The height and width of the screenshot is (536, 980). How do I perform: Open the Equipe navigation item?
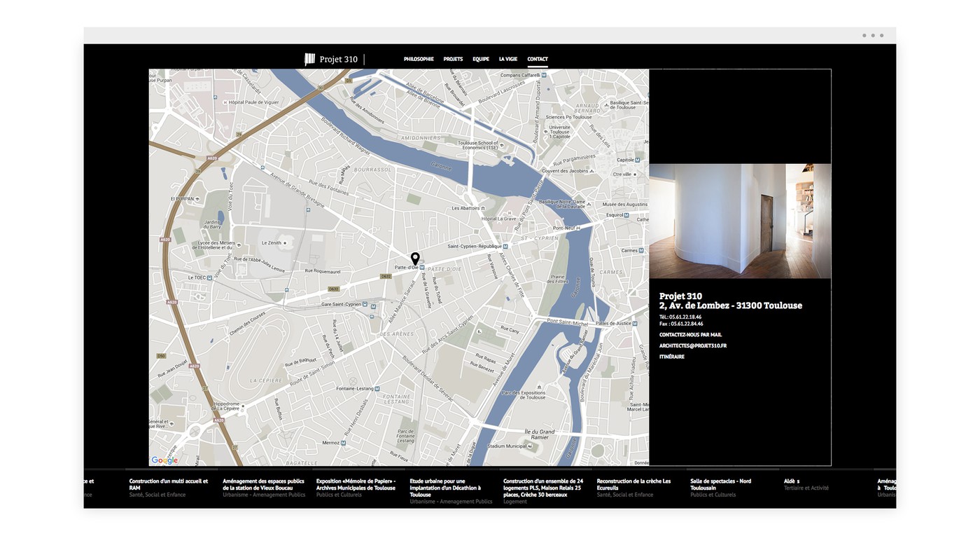tap(481, 60)
